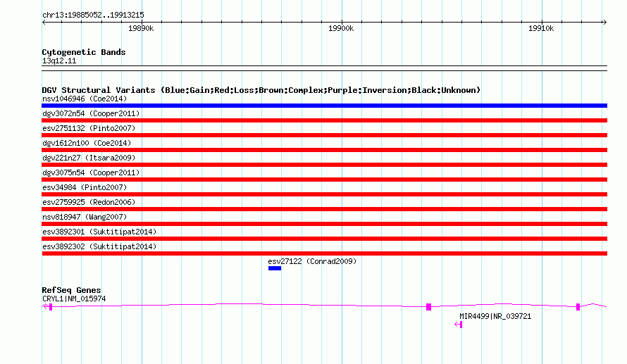Open the esv2751132 (Pinto2007) variant

pos(89,128)
